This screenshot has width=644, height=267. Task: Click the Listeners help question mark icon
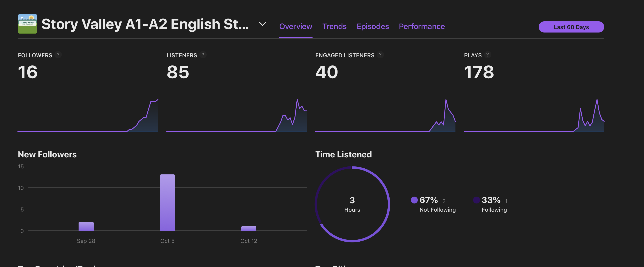click(203, 55)
